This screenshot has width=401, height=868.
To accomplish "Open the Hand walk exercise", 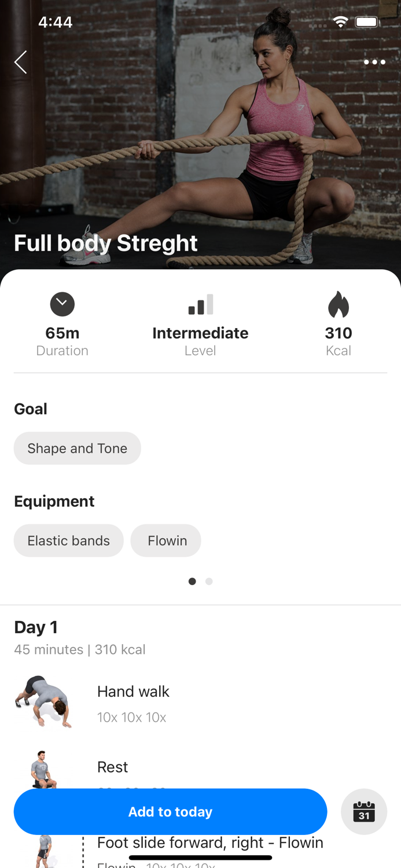I will [x=133, y=692].
